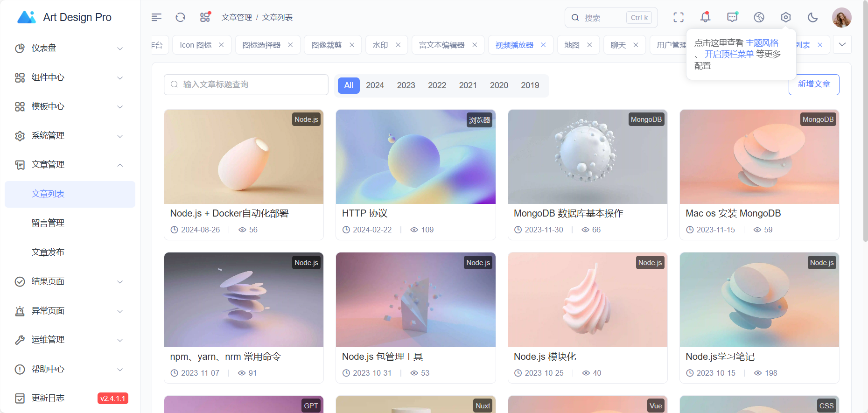Open the language globe icon
868x413 pixels.
759,17
